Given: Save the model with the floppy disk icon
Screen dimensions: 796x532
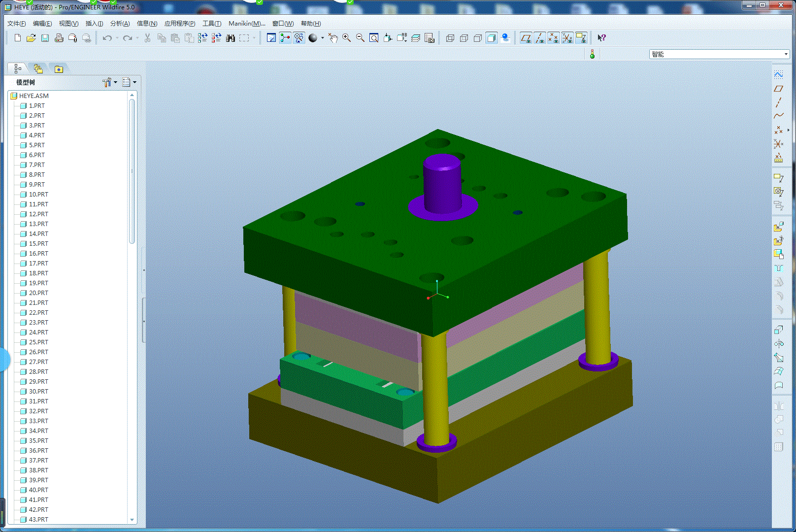Looking at the screenshot, I should [x=45, y=38].
